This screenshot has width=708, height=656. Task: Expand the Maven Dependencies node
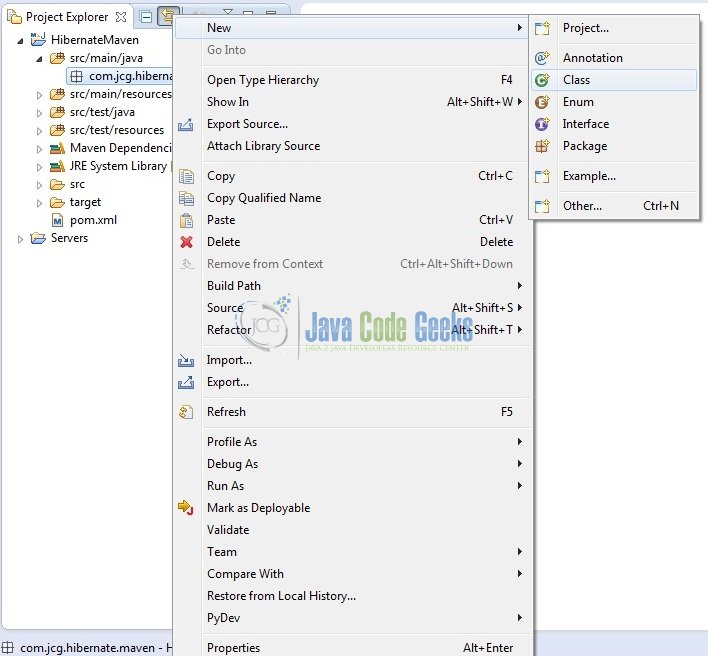coord(39,149)
